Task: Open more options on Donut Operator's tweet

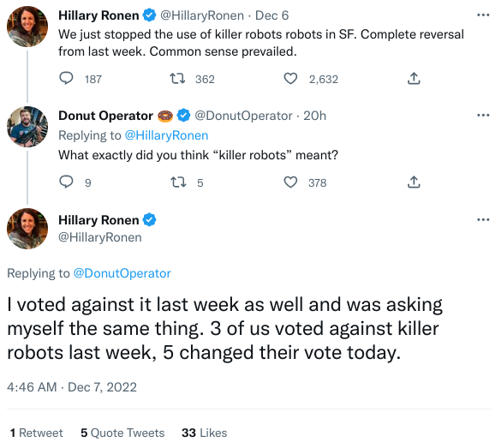Action: 483,115
